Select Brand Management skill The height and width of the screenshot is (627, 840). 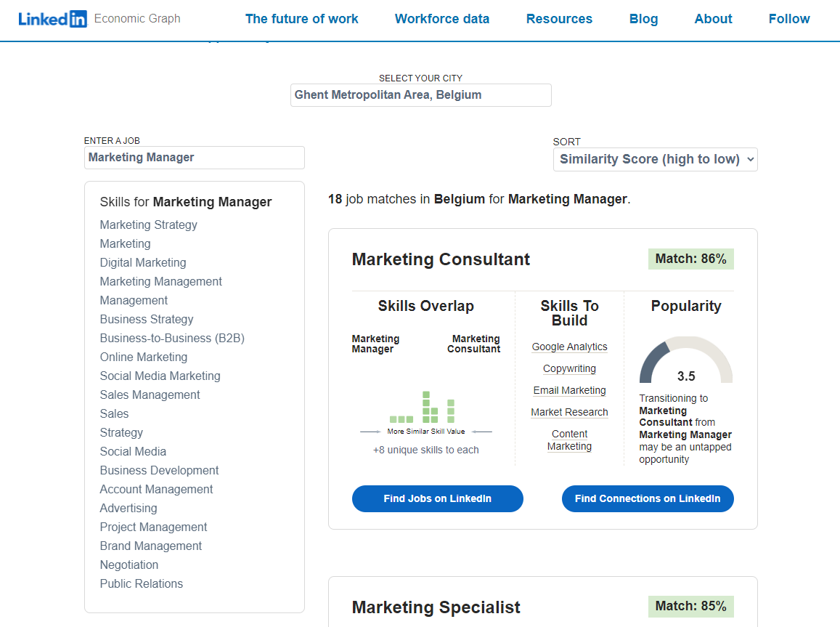click(150, 546)
